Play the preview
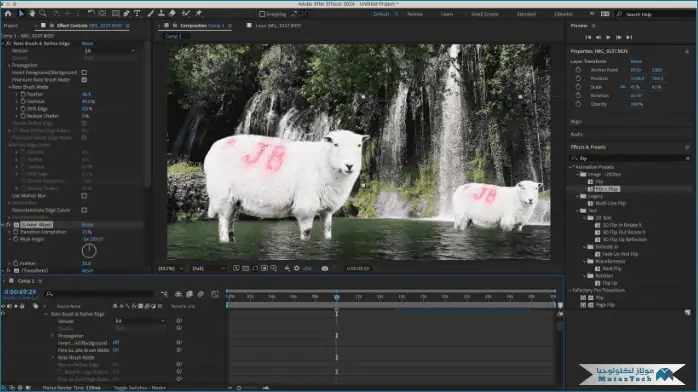 pos(608,37)
